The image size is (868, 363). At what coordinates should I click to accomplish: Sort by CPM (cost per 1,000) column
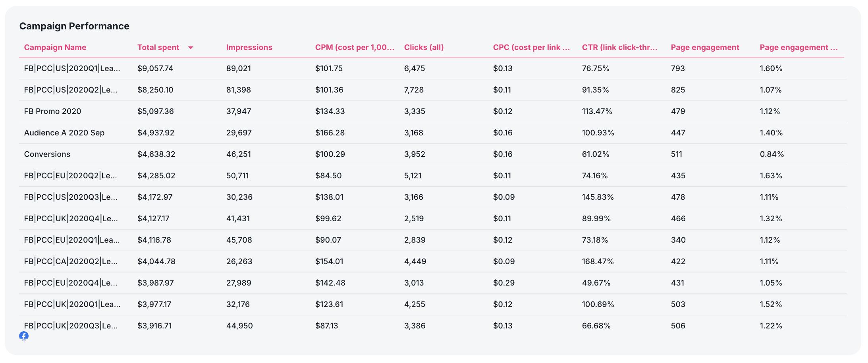(x=355, y=47)
